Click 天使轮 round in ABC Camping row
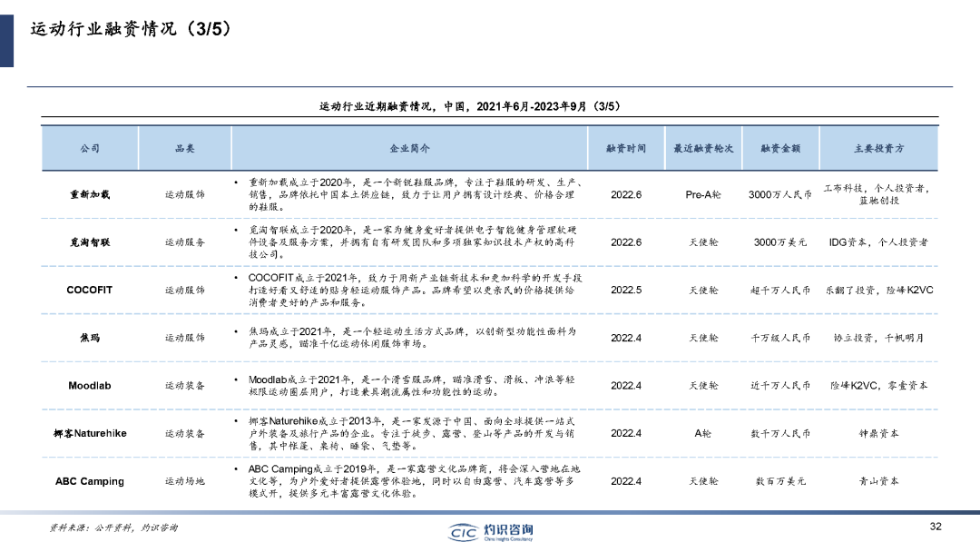The width and height of the screenshot is (980, 552). click(x=703, y=481)
